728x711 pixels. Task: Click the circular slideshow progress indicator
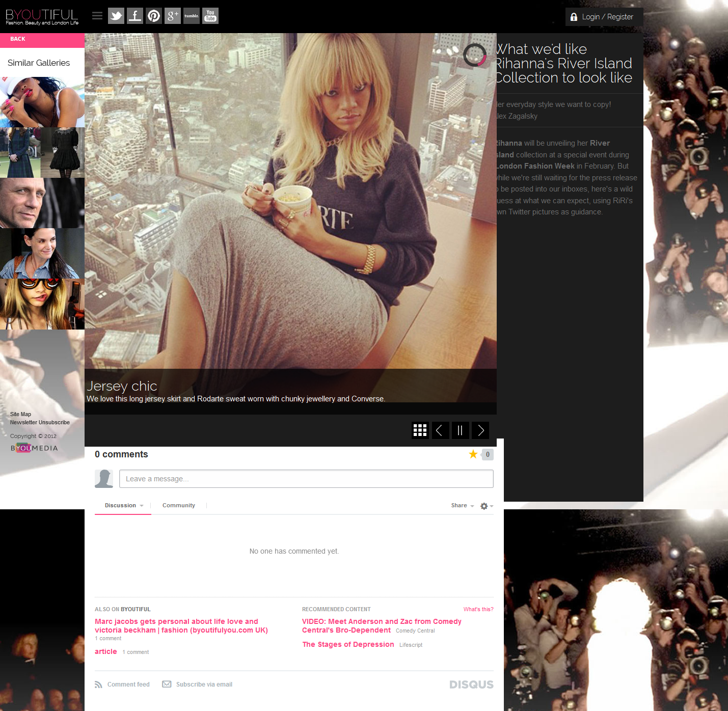tap(475, 54)
